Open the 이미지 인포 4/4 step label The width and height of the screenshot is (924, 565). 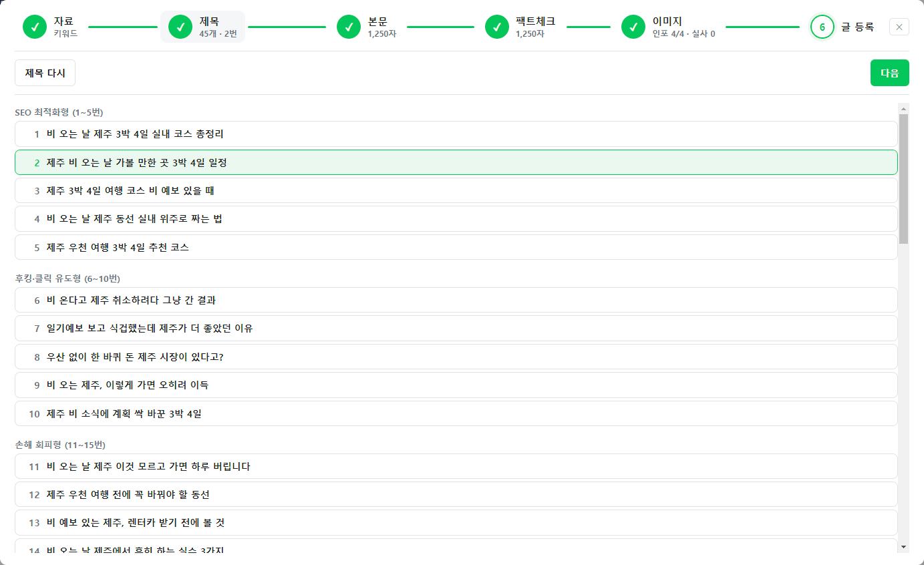click(683, 27)
